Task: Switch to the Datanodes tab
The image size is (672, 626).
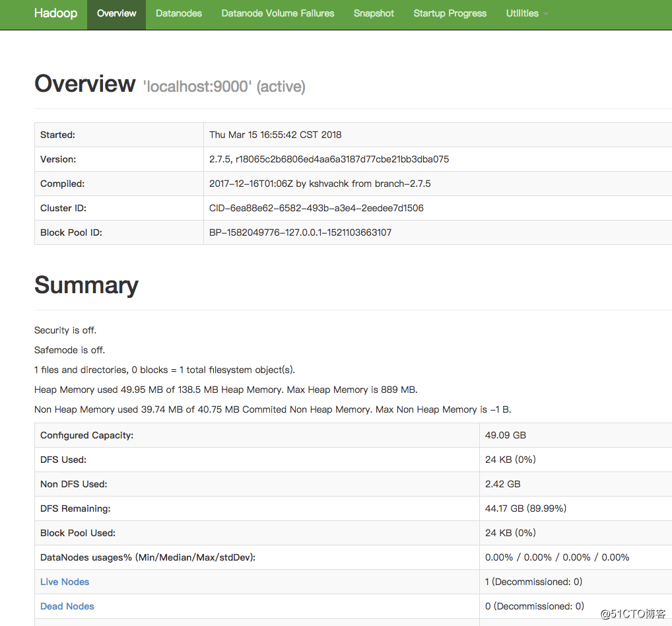Action: (179, 14)
